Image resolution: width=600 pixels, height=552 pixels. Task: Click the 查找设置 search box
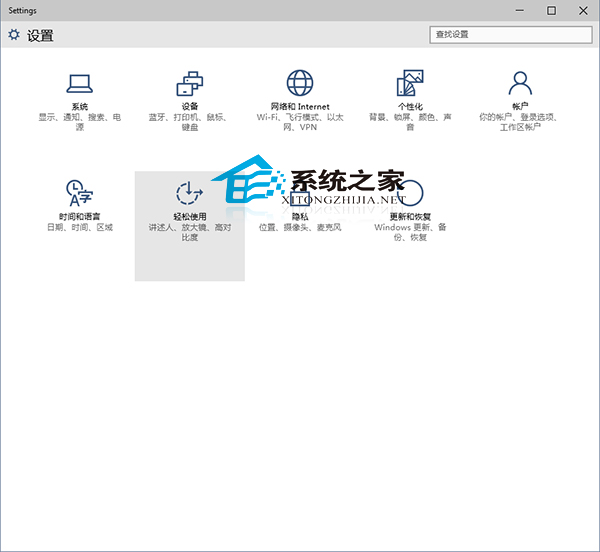tap(511, 34)
